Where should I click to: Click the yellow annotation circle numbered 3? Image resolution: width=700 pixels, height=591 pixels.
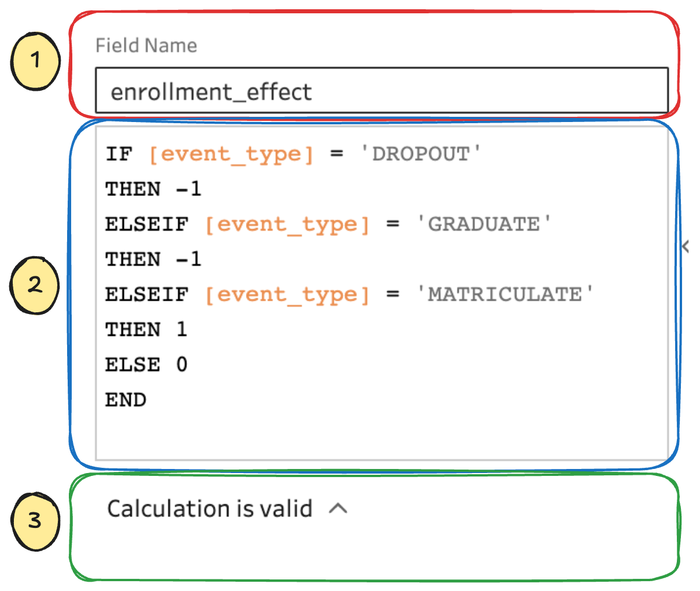pos(35,520)
